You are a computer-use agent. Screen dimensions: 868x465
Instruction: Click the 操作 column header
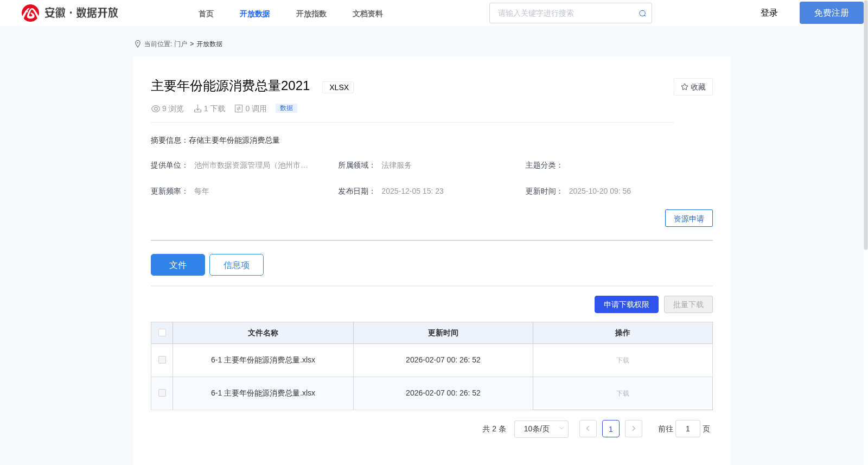(623, 333)
